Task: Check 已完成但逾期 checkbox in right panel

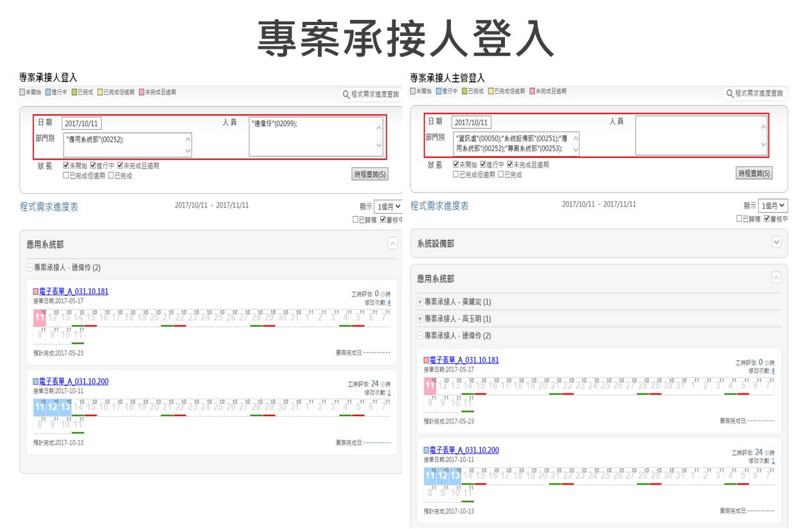Action: pyautogui.click(x=456, y=175)
